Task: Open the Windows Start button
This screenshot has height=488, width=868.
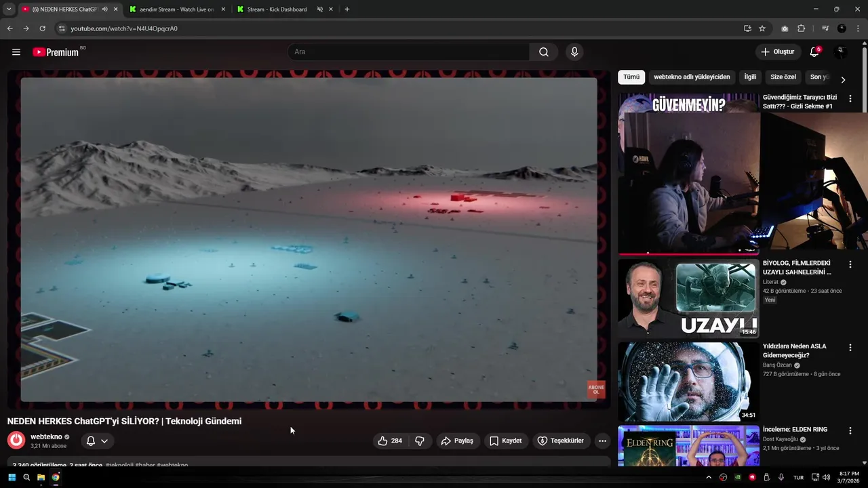Action: tap(12, 477)
